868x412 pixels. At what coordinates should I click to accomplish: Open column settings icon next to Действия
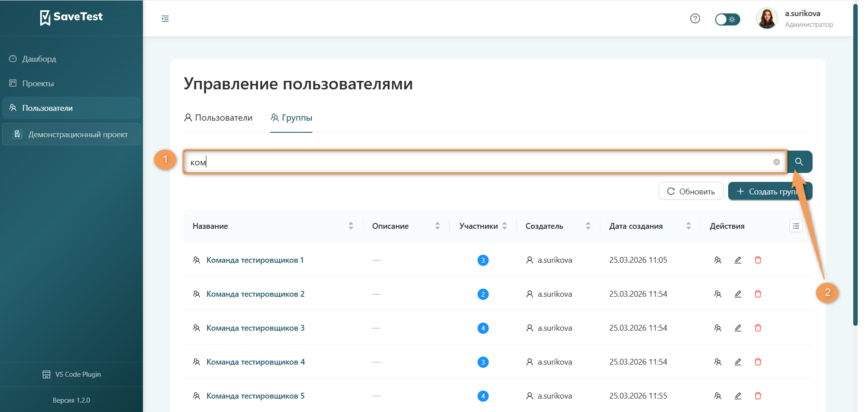pyautogui.click(x=796, y=226)
